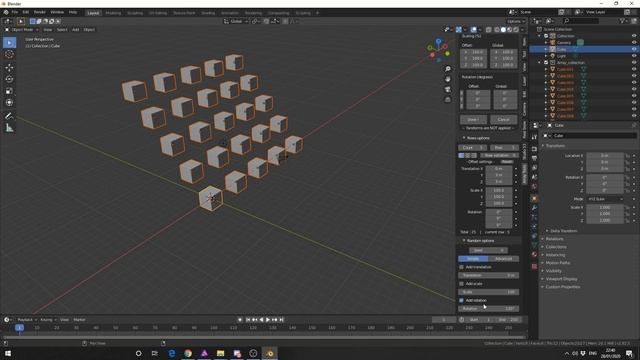Open the viewport Add menu
The height and width of the screenshot is (360, 640).
point(76,30)
